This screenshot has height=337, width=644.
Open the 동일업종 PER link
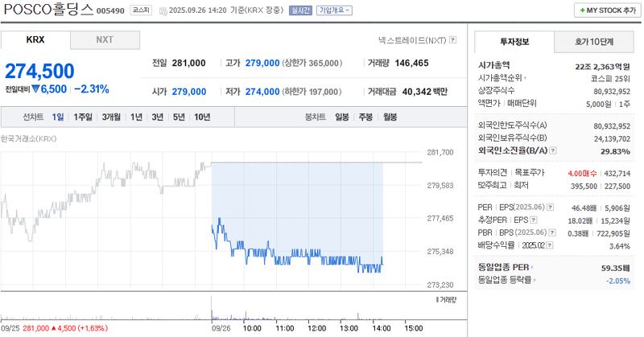506,267
